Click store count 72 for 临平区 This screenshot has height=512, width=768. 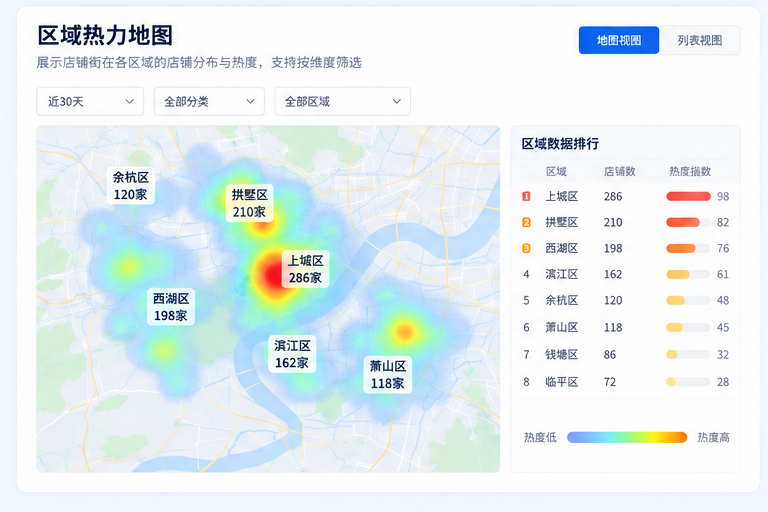(610, 382)
